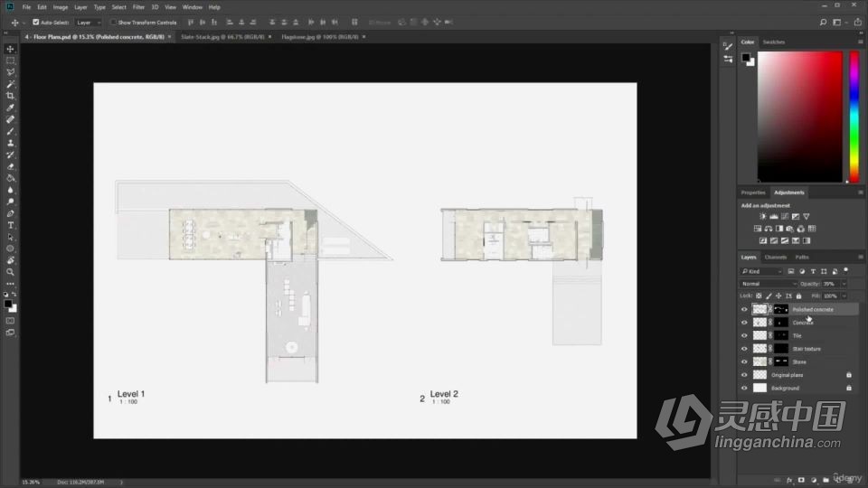
Task: Click the Lock all padlock icon
Action: pos(798,296)
